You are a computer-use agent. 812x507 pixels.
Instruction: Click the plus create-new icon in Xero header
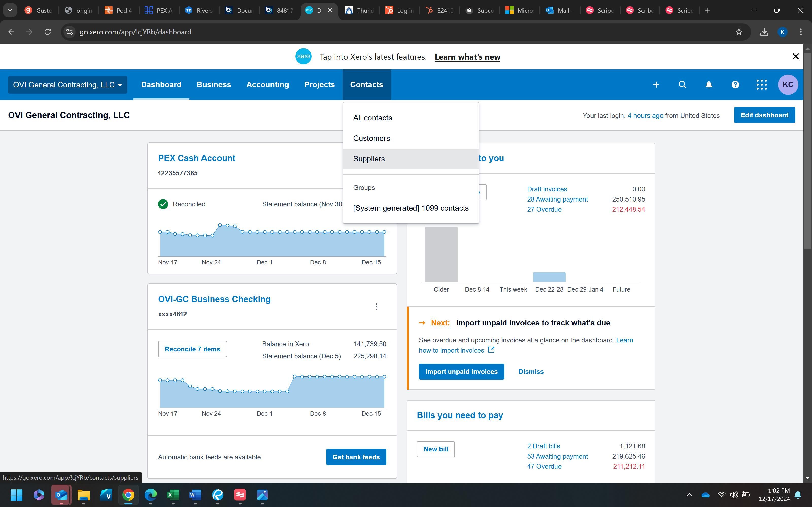(656, 85)
